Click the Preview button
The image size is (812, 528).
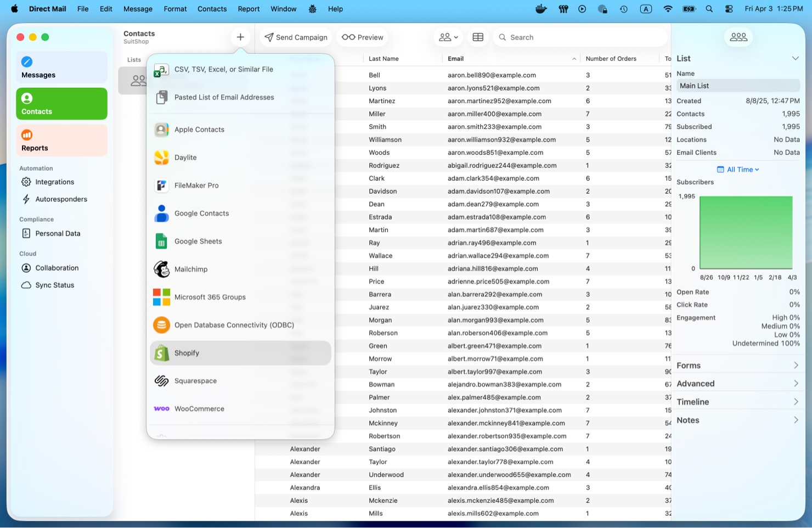[362, 37]
